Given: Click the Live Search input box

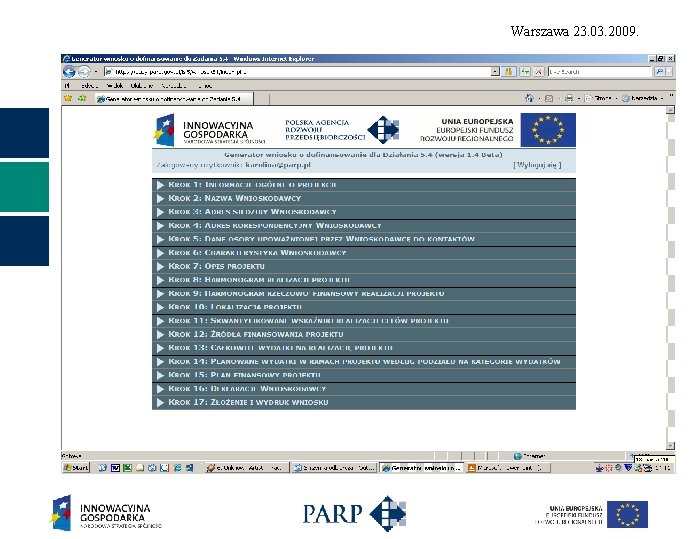Looking at the screenshot, I should tap(600, 71).
